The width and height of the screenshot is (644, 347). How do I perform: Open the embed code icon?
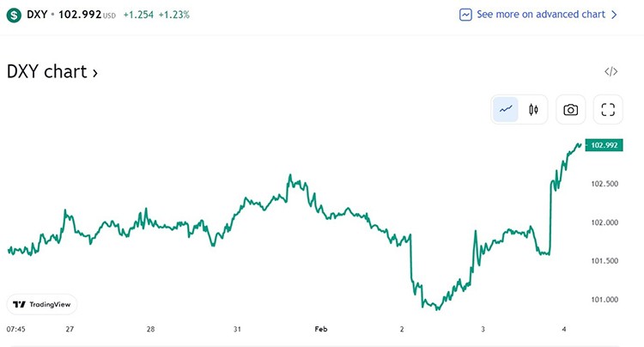(x=611, y=72)
